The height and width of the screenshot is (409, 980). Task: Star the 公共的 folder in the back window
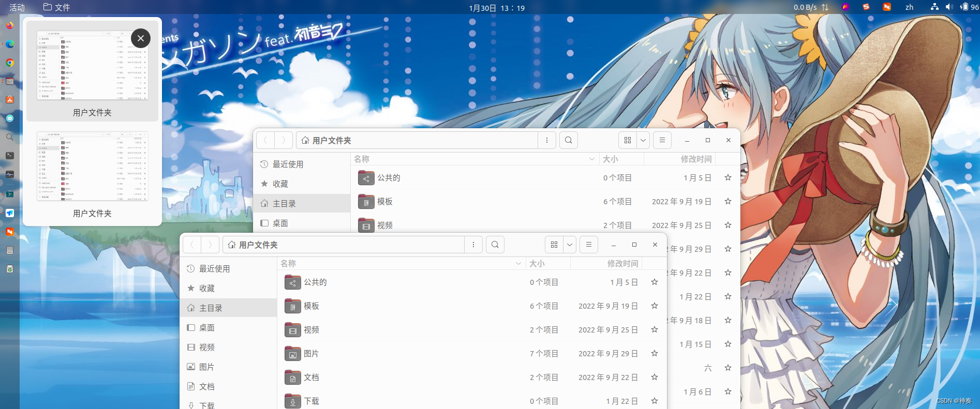pos(728,178)
